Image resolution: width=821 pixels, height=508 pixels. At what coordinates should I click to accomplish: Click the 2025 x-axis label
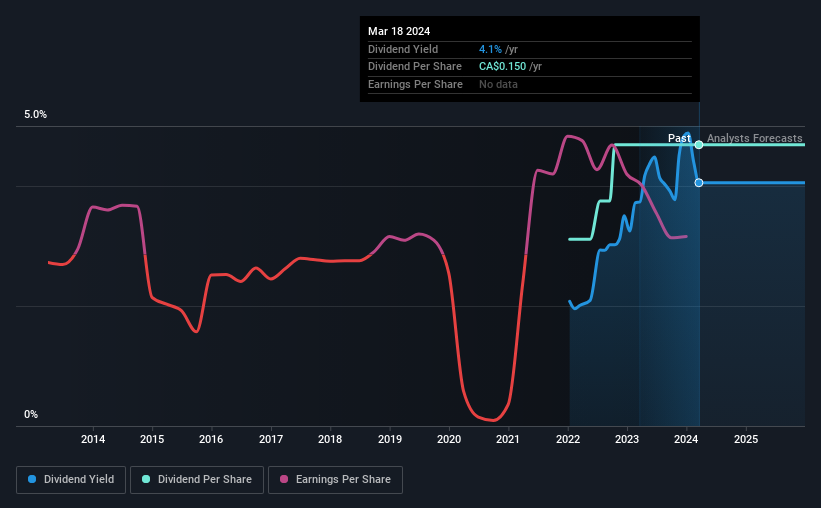(746, 439)
